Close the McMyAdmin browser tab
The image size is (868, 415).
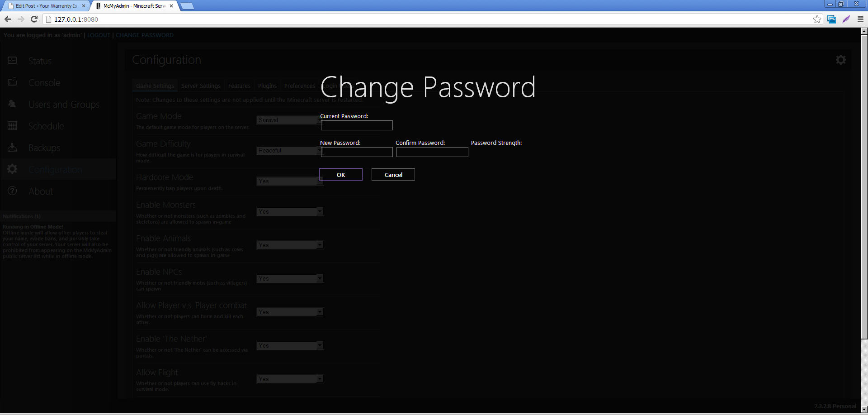171,6
